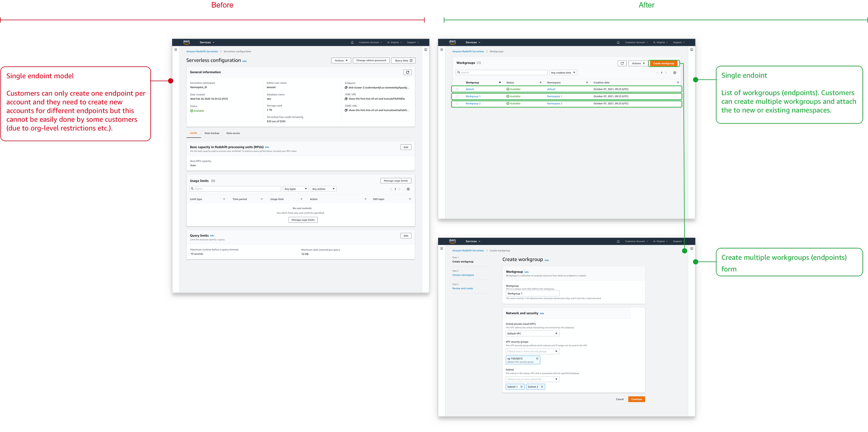868x432 pixels.
Task: Click the refresh icon in General information
Action: 407,72
